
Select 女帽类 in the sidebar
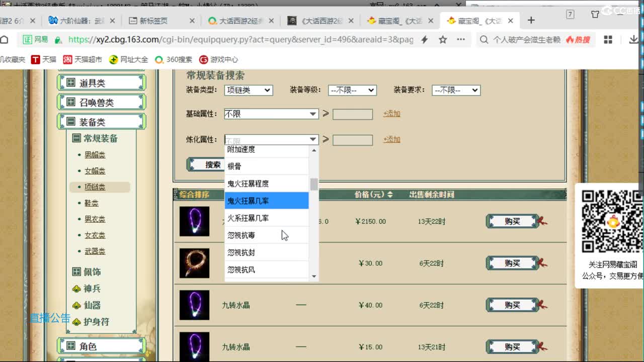pos(95,171)
